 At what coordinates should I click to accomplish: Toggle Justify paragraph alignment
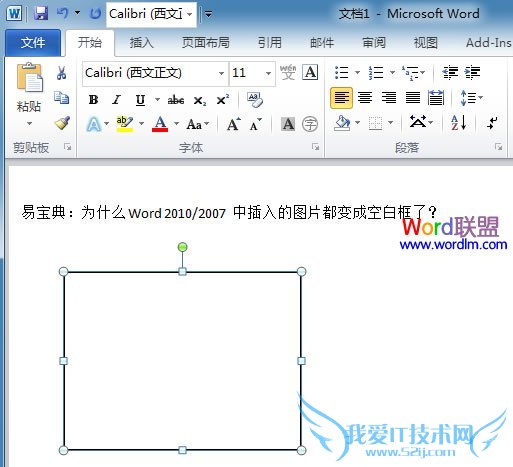pyautogui.click(x=413, y=98)
